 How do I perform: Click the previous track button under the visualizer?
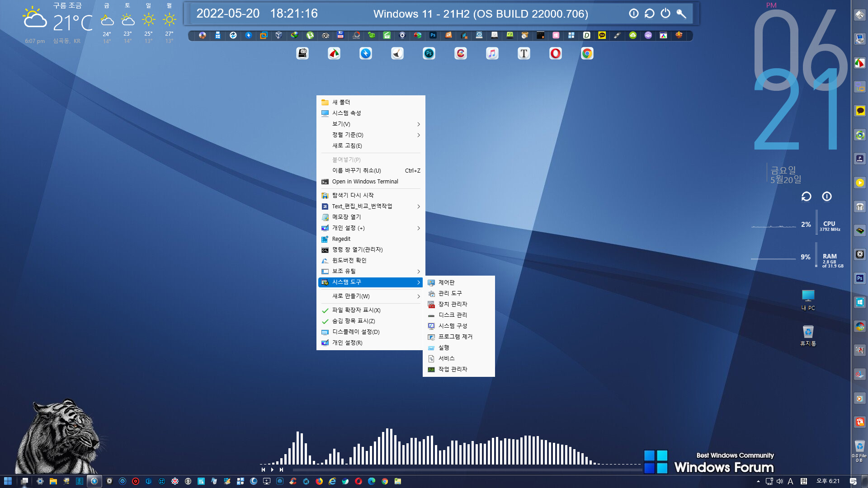[x=263, y=470]
